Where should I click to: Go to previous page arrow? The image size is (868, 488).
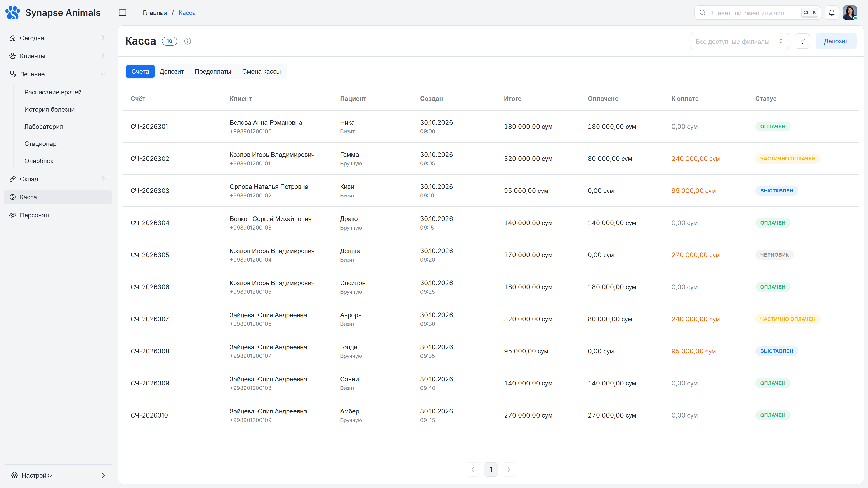tap(473, 469)
